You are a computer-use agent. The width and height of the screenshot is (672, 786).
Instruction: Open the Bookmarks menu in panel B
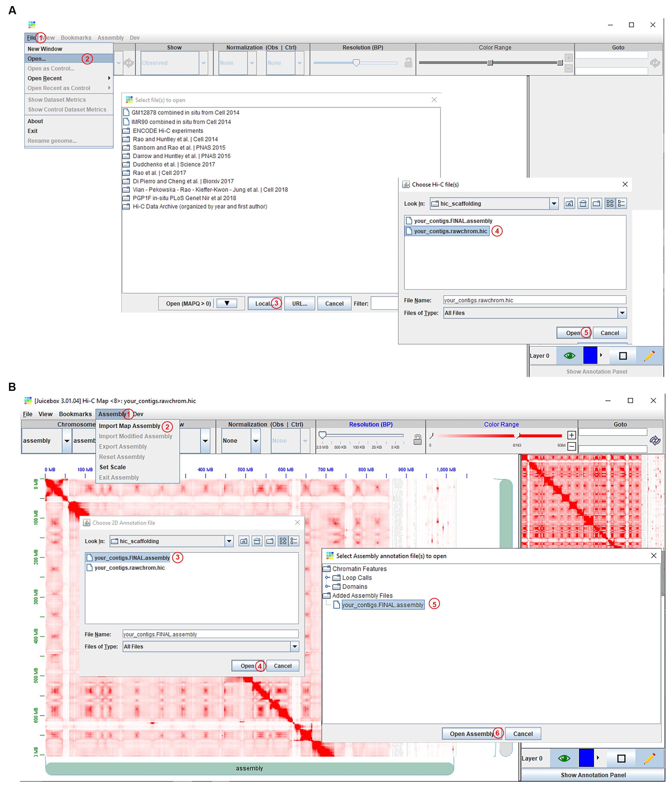pos(75,414)
